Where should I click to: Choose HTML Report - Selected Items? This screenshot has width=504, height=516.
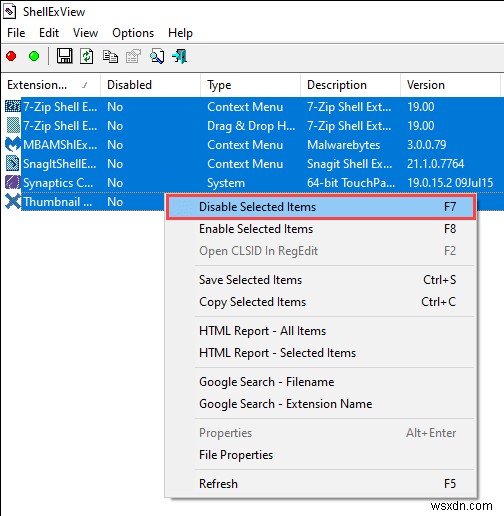point(321,353)
